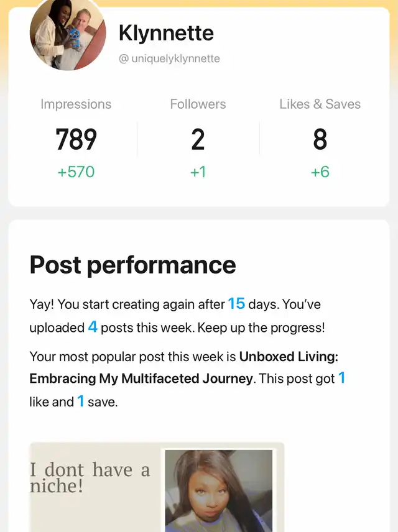View the 8 likes and saves count
Viewport: 398px width, 532px height.
pos(320,139)
